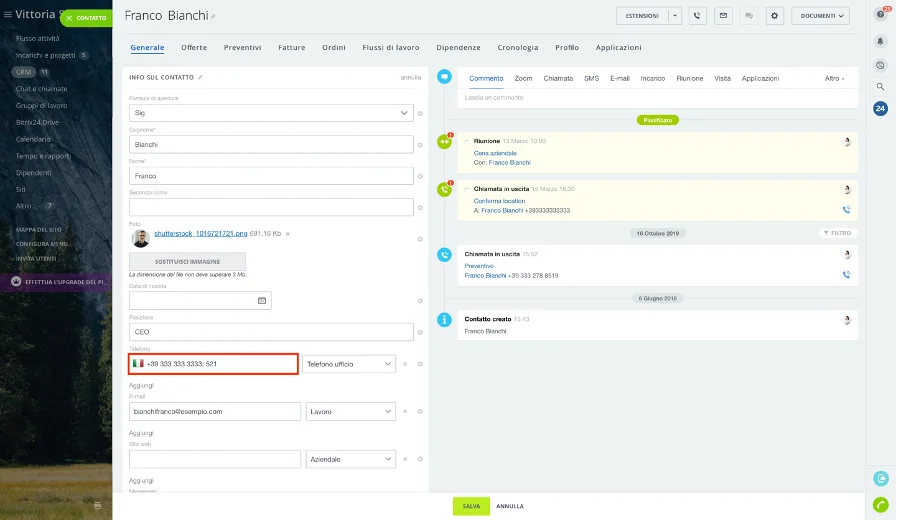Open gear settings for Cognome field
The image size is (897, 520).
[x=420, y=145]
